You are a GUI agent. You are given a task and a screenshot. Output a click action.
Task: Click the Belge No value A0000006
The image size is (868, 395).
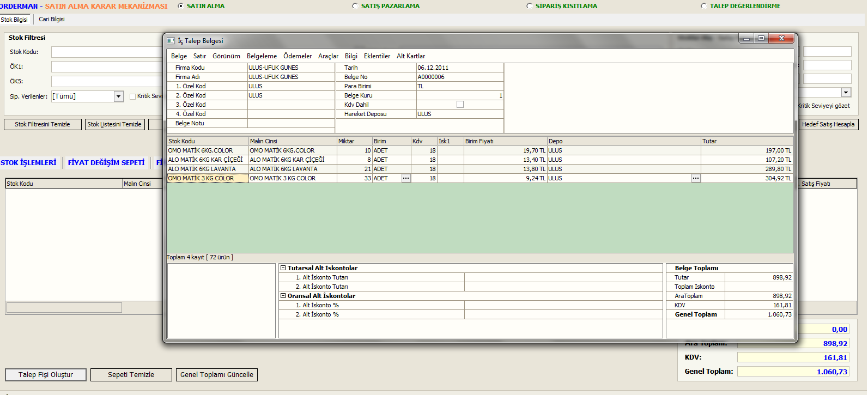[460, 77]
